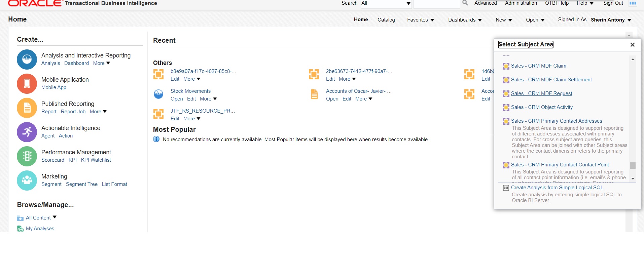Click the subject area scroll down arrow

(x=633, y=179)
